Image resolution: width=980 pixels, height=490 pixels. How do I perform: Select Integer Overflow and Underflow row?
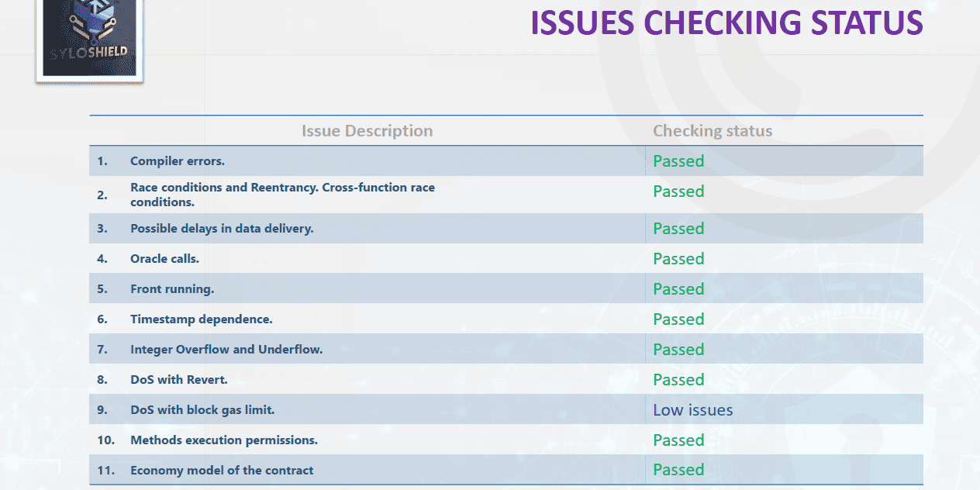[x=506, y=350]
